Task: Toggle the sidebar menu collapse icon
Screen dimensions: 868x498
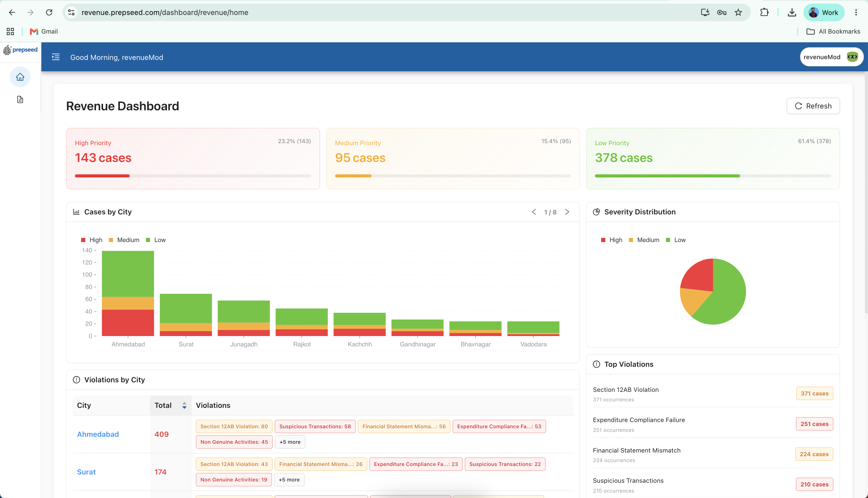Action: 56,57
